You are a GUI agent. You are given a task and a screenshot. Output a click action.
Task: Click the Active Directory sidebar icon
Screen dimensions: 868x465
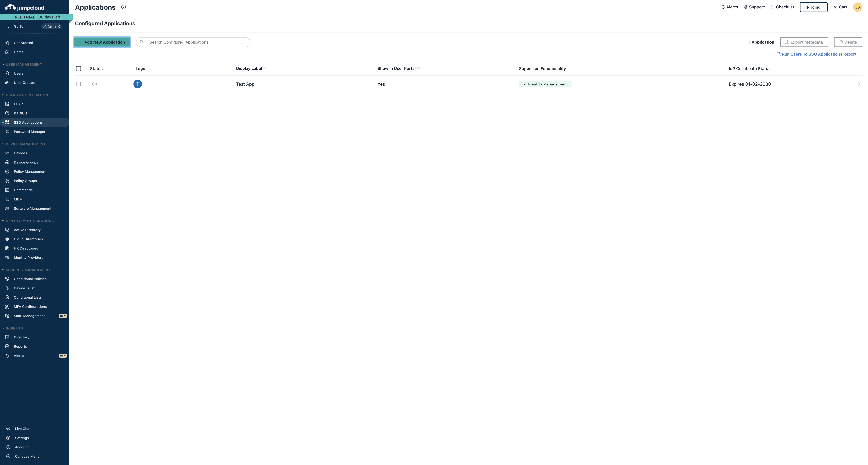click(7, 230)
